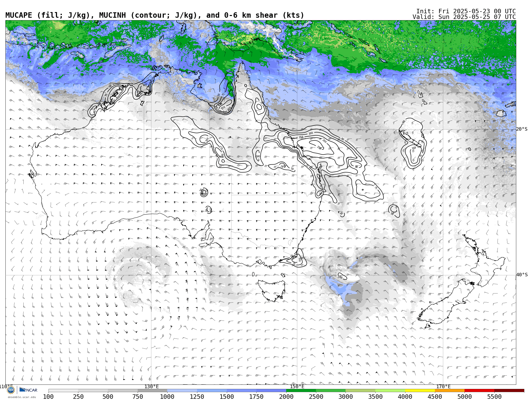Screen dimensions: 532x400
Task: Click the colorbar label 1000
Action: click(x=167, y=397)
